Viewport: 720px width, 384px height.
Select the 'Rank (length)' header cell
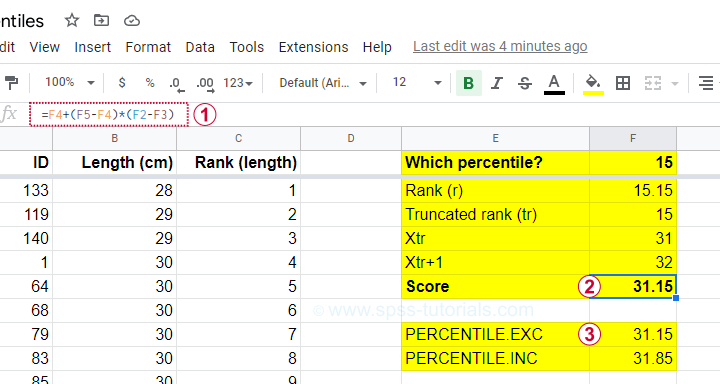click(x=238, y=163)
